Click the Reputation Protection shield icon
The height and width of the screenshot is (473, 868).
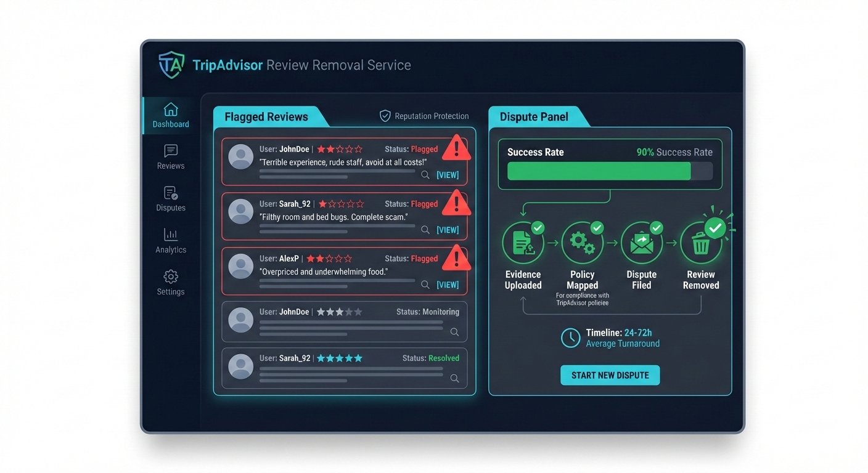point(385,116)
